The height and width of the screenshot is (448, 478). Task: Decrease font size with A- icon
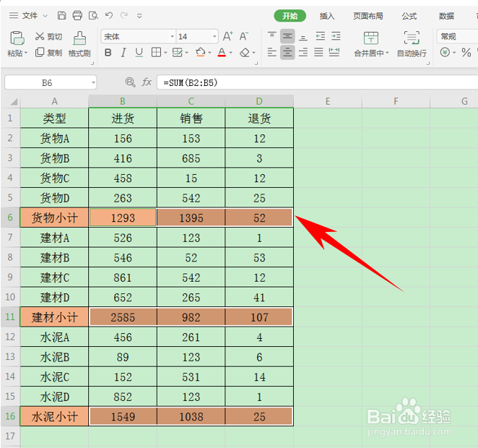tap(244, 37)
